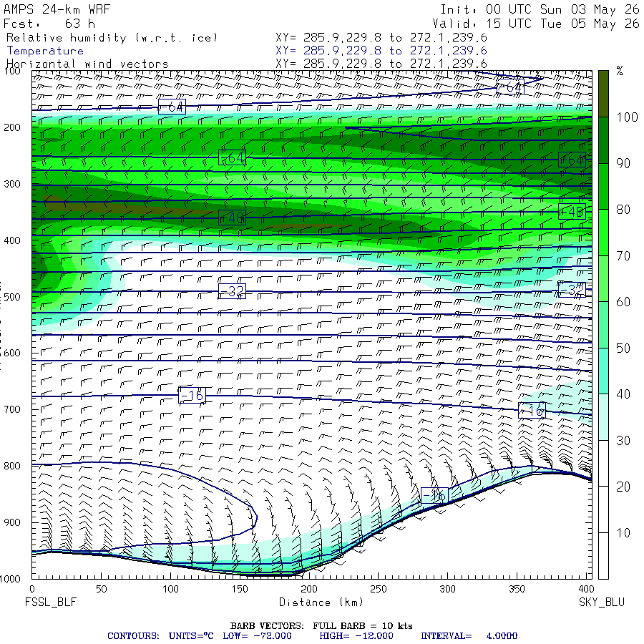
Task: Click the 70% bright green color swatch
Action: pos(603,233)
